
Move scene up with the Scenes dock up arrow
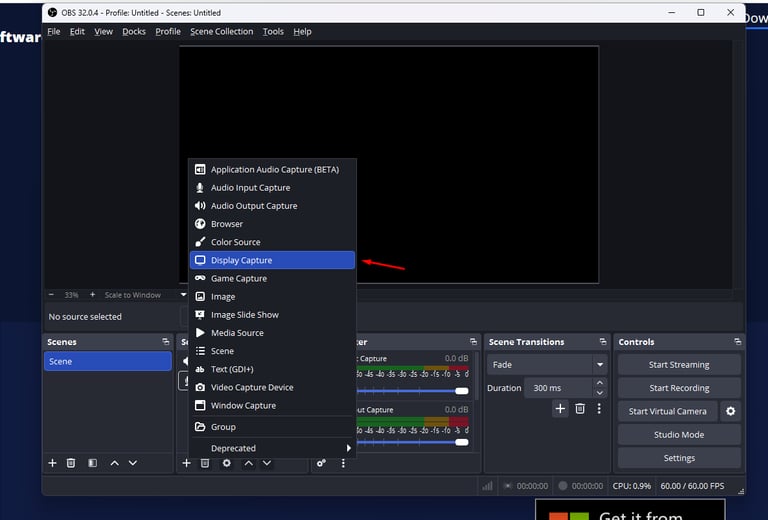point(115,463)
